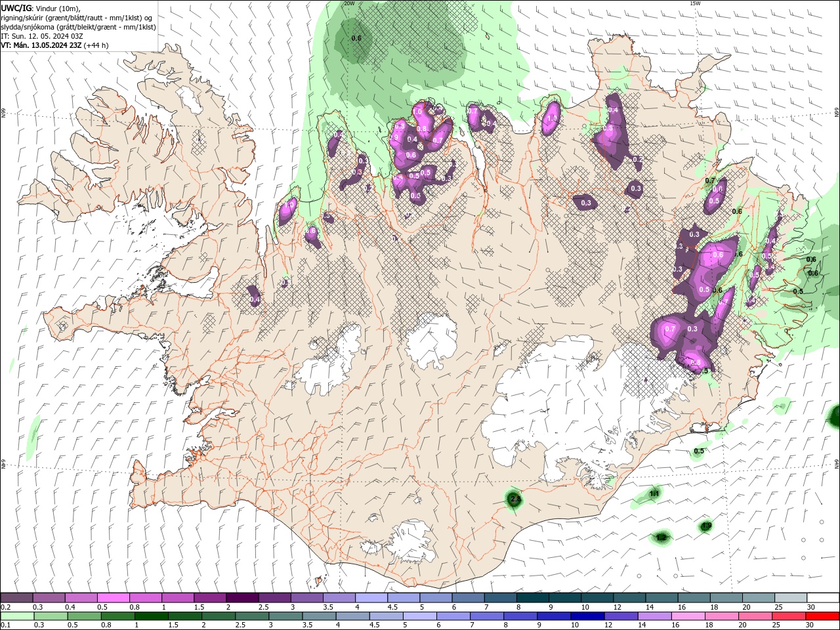Click the '20W' longitude label at the top
Screen dimensions: 840x630
pyautogui.click(x=349, y=3)
